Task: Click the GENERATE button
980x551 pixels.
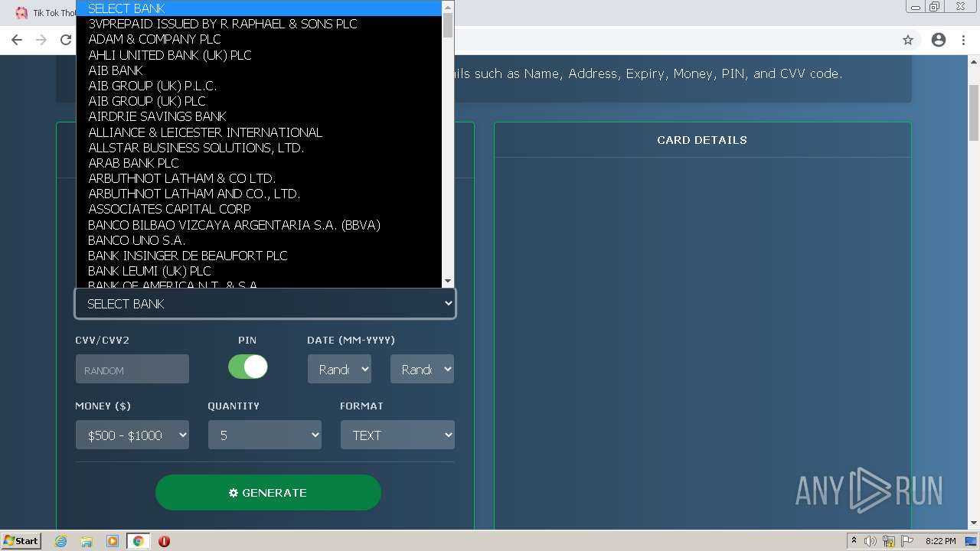Action: (268, 493)
